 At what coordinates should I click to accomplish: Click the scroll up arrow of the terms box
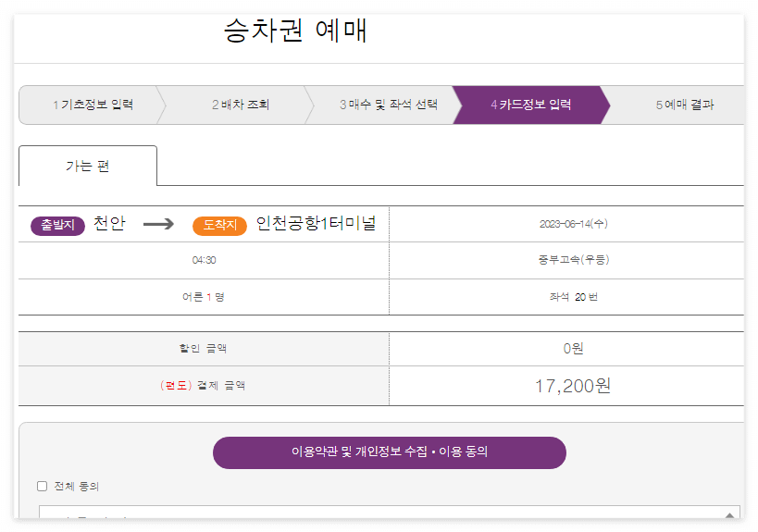tap(729, 514)
